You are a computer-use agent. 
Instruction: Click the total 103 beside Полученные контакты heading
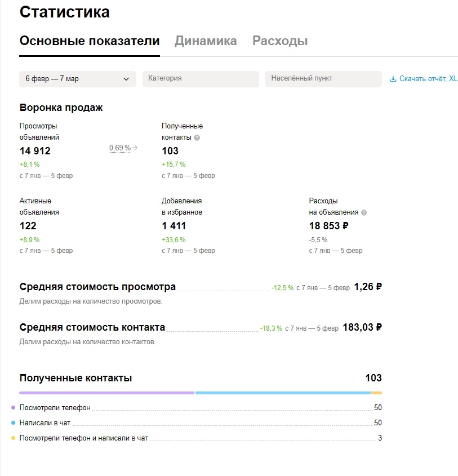[373, 378]
